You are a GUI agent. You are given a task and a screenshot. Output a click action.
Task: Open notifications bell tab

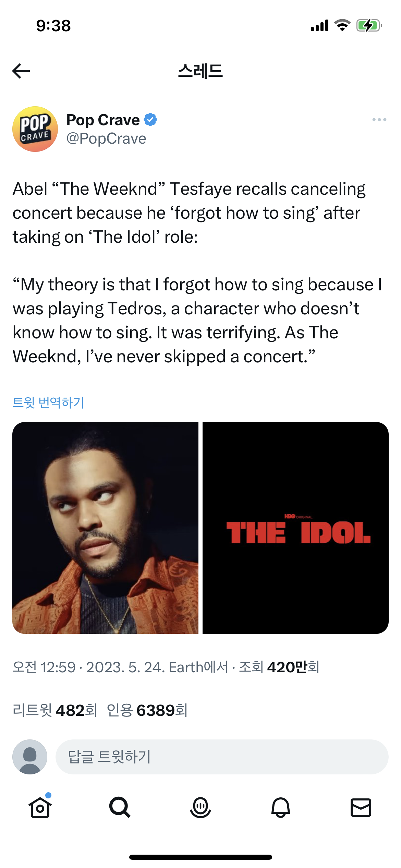coord(281,807)
